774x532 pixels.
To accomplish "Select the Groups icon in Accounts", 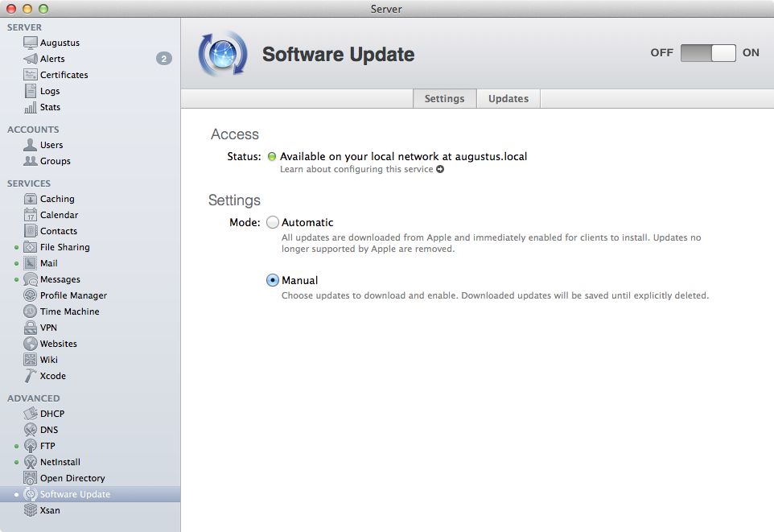I will point(30,161).
